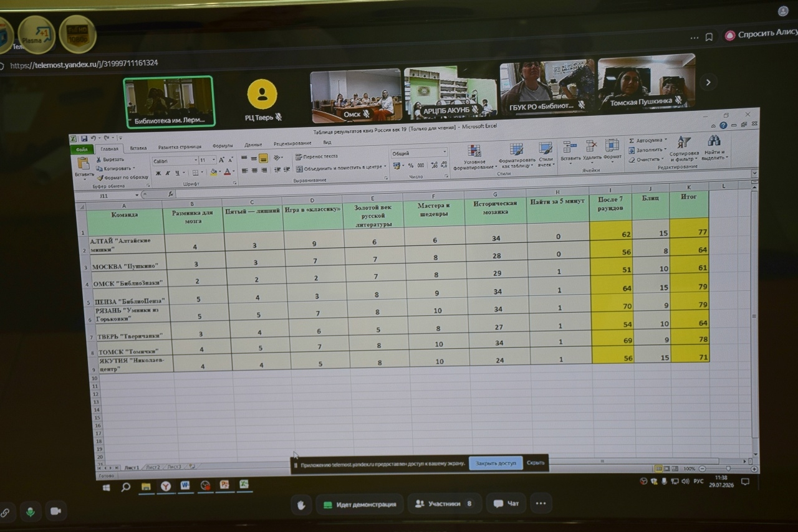Viewport: 798px width, 532px height.
Task: Expand the Copy (Копировать) dropdown
Action: [x=133, y=168]
